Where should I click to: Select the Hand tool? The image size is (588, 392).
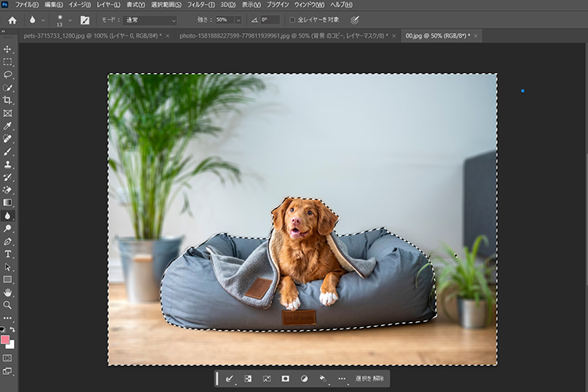point(8,292)
